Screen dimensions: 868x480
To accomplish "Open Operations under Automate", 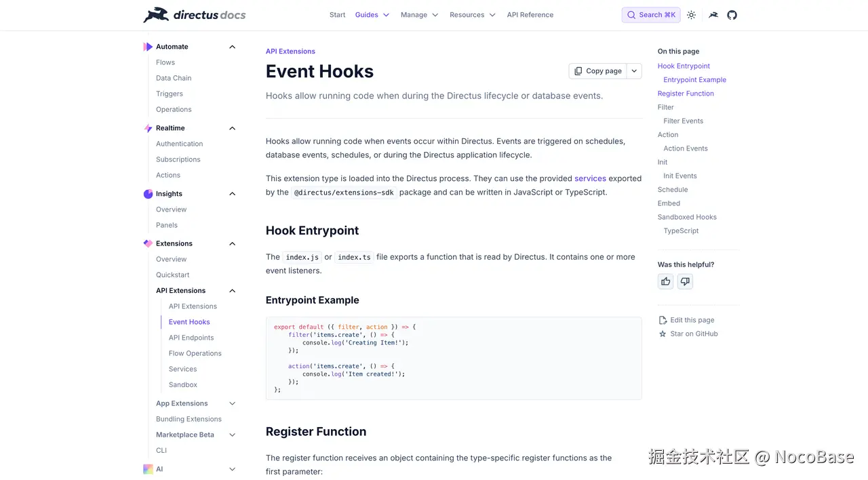I will (x=174, y=109).
